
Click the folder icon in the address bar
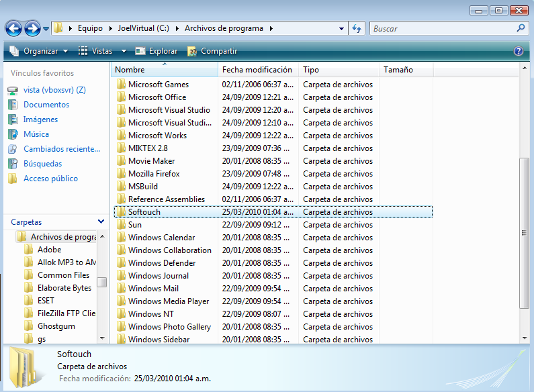point(58,28)
